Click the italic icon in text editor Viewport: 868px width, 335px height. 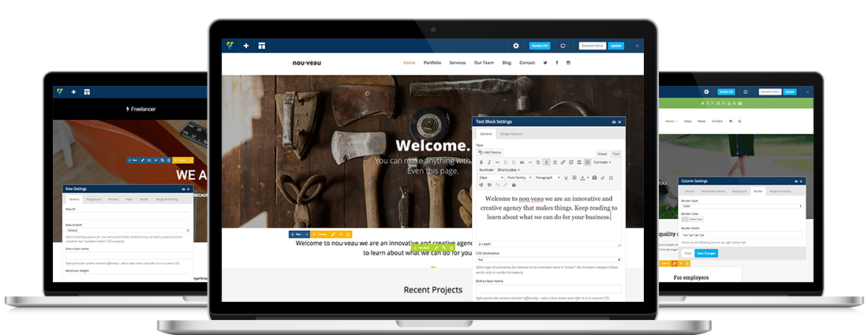pos(489,162)
